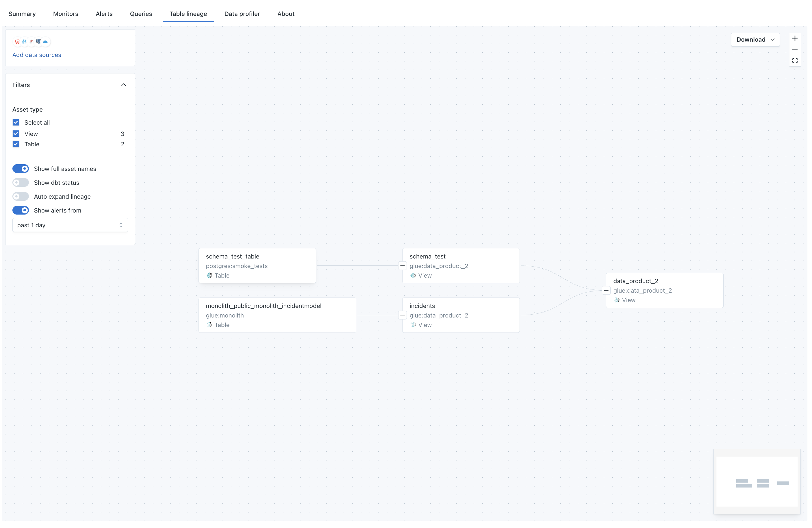The height and width of the screenshot is (528, 812).
Task: Collapse the Filters panel
Action: [123, 85]
